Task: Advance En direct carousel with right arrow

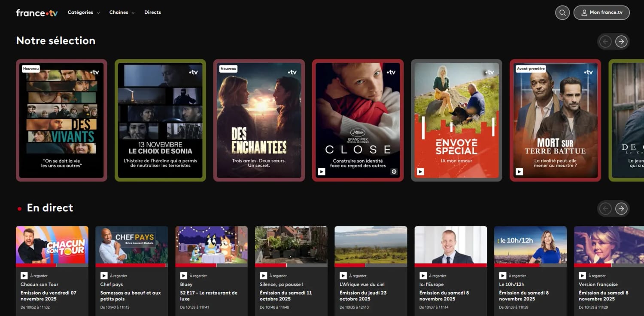Action: [621, 209]
